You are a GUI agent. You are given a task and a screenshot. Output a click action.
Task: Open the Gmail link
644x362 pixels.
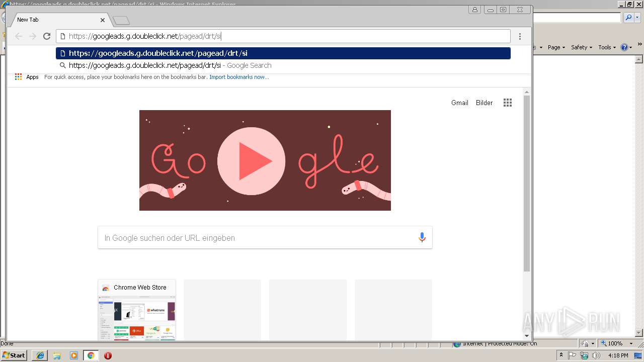pos(459,103)
